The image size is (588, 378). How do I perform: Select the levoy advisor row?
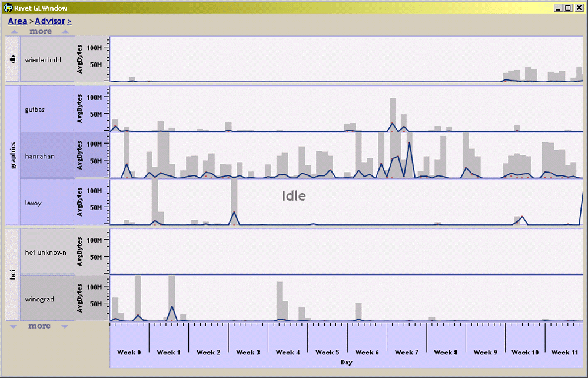pos(47,203)
